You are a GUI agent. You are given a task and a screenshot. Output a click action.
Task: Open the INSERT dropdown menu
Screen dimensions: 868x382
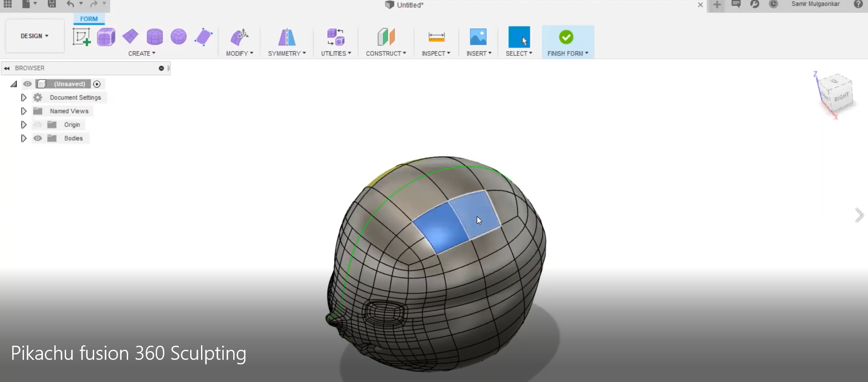pos(479,53)
